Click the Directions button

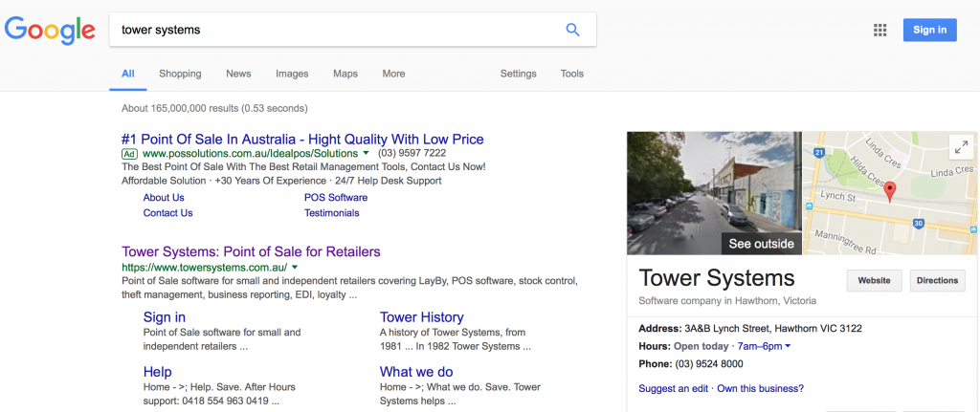tap(937, 280)
